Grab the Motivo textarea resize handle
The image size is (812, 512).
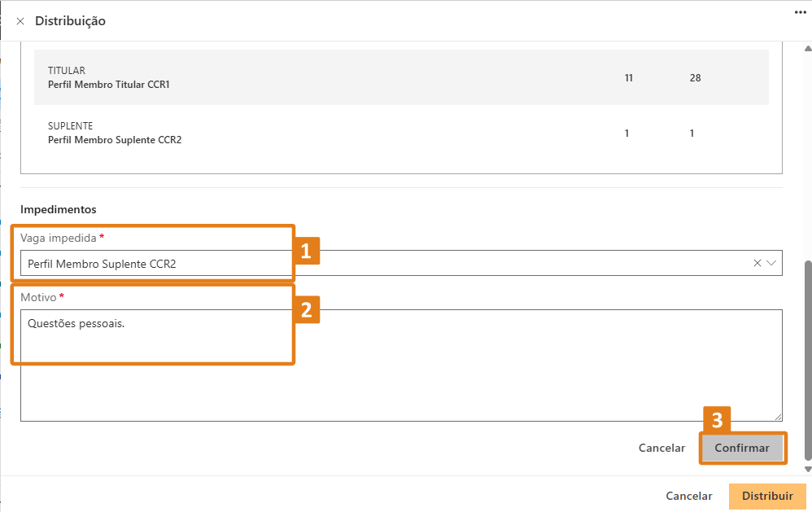pyautogui.click(x=779, y=417)
